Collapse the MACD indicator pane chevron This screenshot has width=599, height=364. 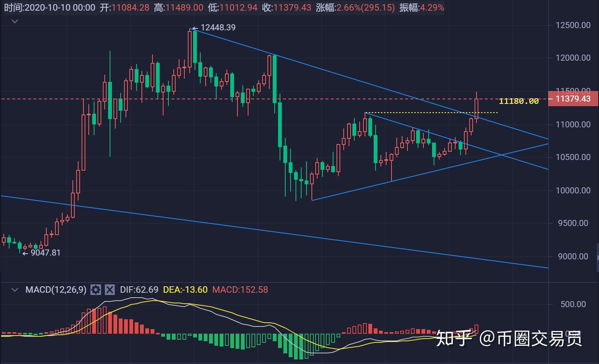[15, 290]
